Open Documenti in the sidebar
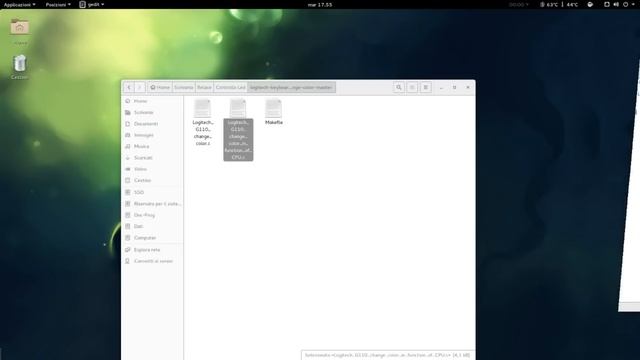The height and width of the screenshot is (360, 640). pos(153,124)
